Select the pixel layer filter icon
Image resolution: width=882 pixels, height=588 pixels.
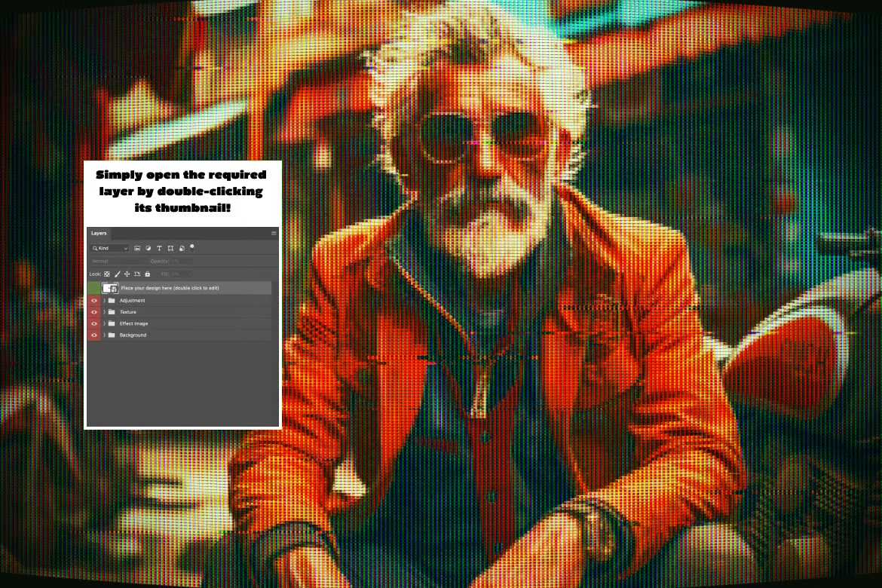tap(138, 248)
